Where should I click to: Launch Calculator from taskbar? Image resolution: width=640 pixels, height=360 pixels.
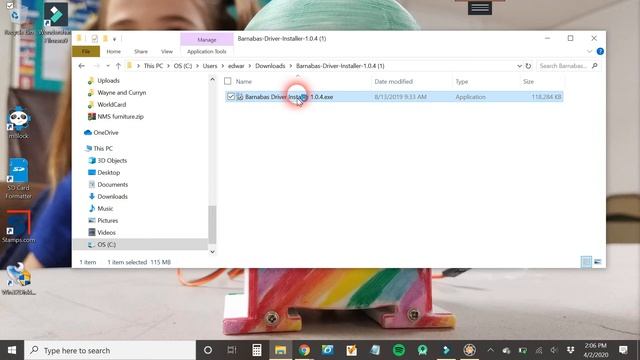click(256, 350)
